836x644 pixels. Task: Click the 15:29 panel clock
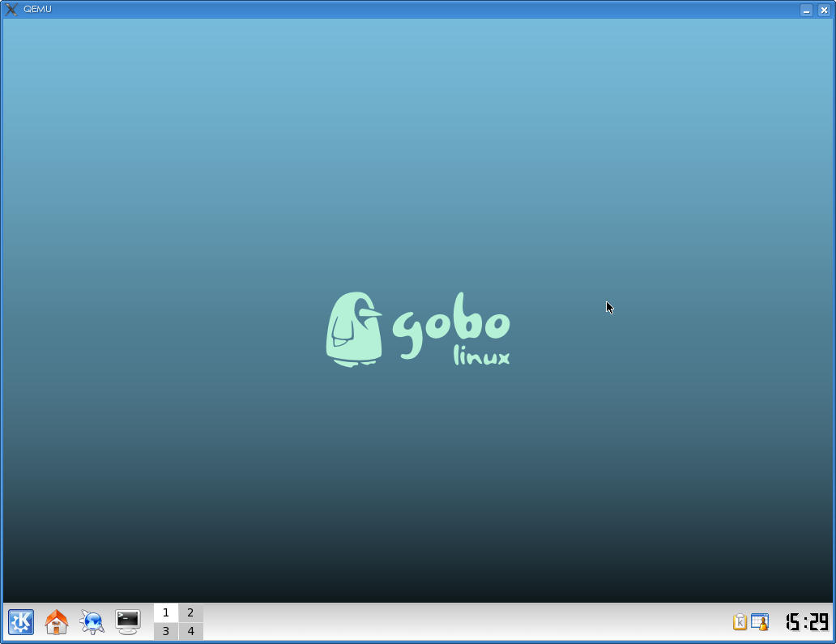coord(807,622)
